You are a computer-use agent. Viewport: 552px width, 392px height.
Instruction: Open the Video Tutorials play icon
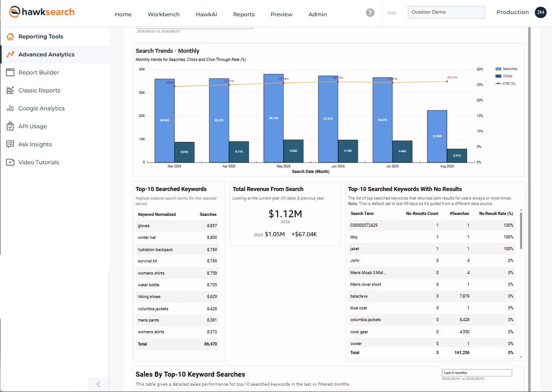click(10, 162)
